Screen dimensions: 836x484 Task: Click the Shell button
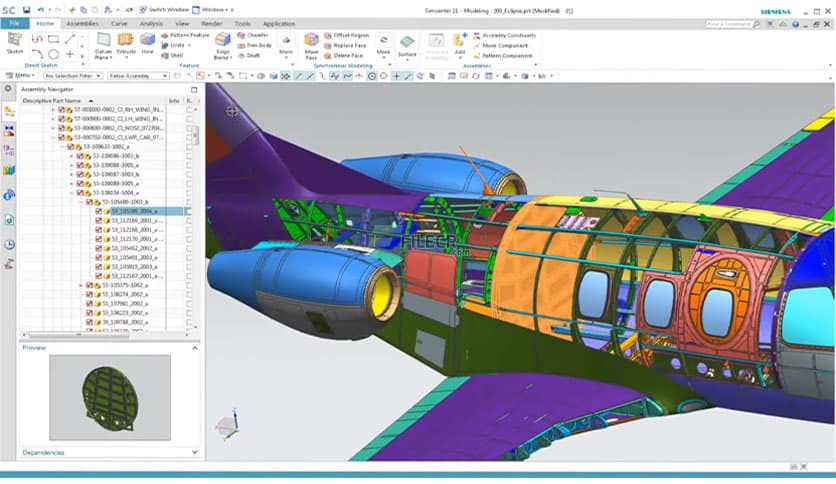(x=172, y=55)
